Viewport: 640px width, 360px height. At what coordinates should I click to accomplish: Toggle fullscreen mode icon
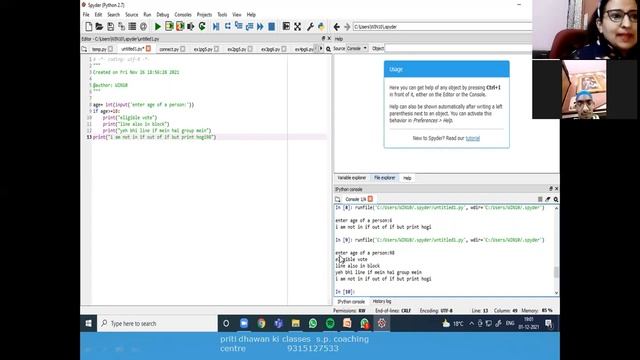[x=298, y=27]
